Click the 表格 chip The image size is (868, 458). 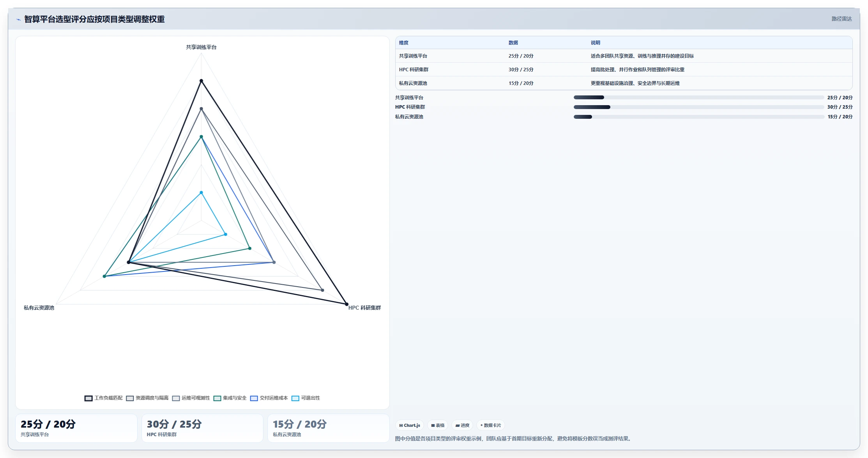tap(438, 425)
